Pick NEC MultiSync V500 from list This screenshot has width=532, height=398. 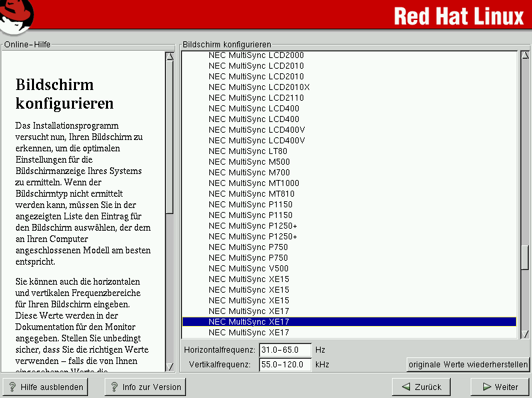point(248,269)
